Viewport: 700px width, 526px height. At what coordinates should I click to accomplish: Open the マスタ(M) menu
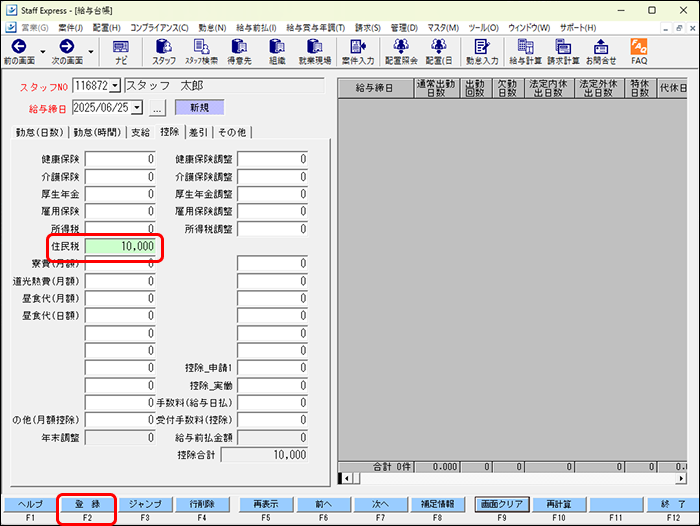[x=443, y=28]
